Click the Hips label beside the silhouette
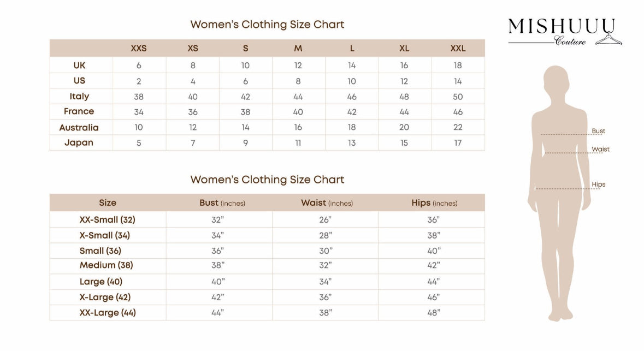This screenshot has width=644, height=351. pos(599,185)
